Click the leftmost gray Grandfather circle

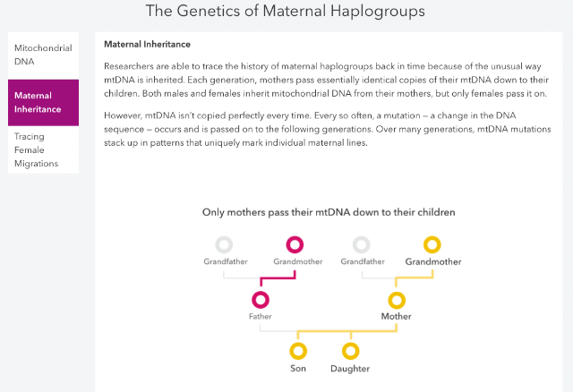coord(224,244)
